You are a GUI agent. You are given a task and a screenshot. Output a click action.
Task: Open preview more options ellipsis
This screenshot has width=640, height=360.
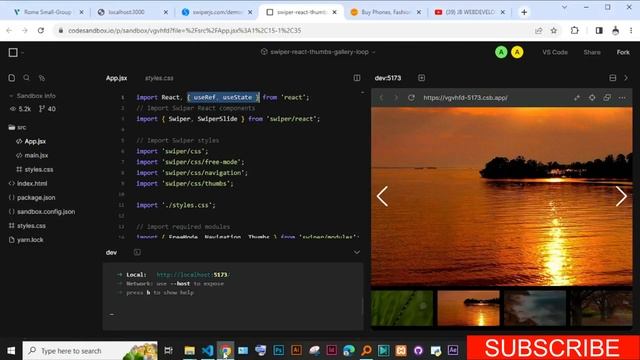click(x=622, y=98)
